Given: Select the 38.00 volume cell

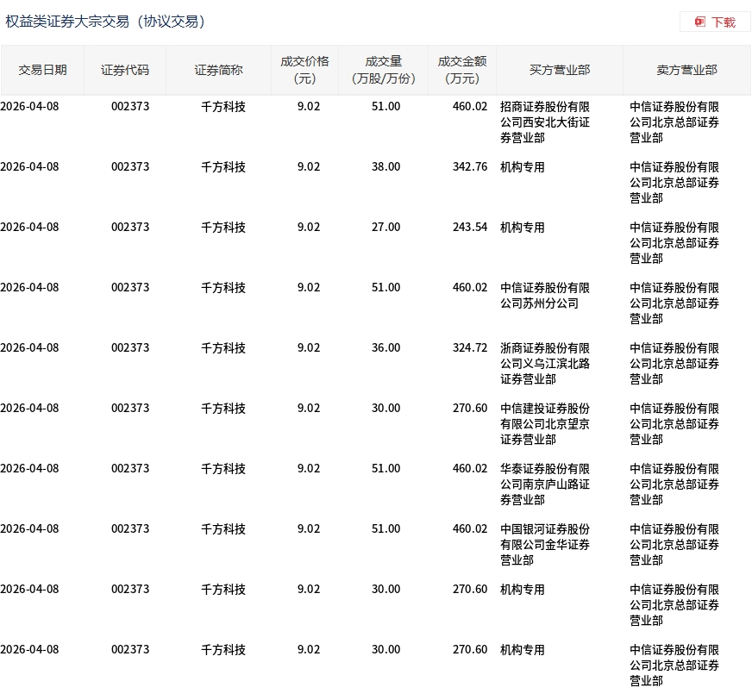Looking at the screenshot, I should pyautogui.click(x=385, y=167).
